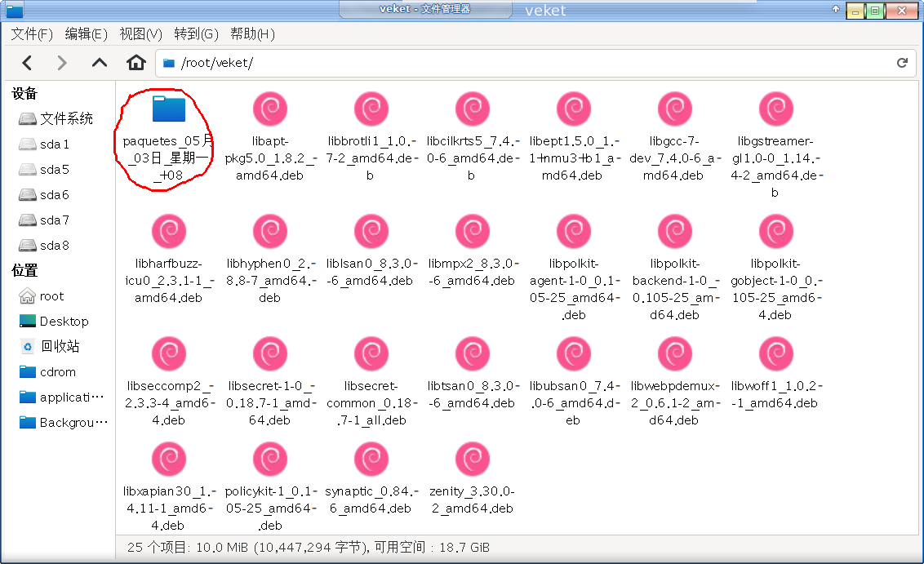Reload the folder with the refresh icon

click(x=902, y=63)
